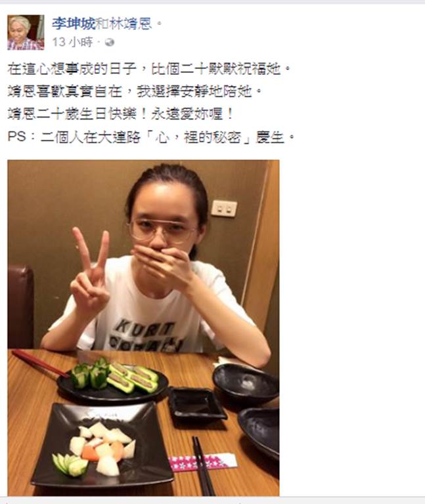Open the tagged 林靖恩 profile link
425x504 pixels.
[131, 24]
